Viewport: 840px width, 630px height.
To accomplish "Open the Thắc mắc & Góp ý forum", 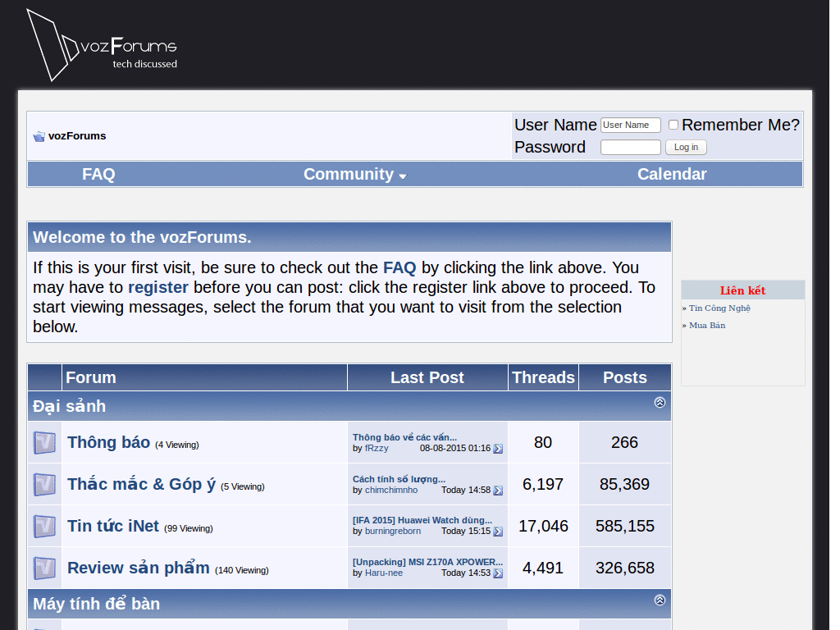I will pyautogui.click(x=141, y=484).
